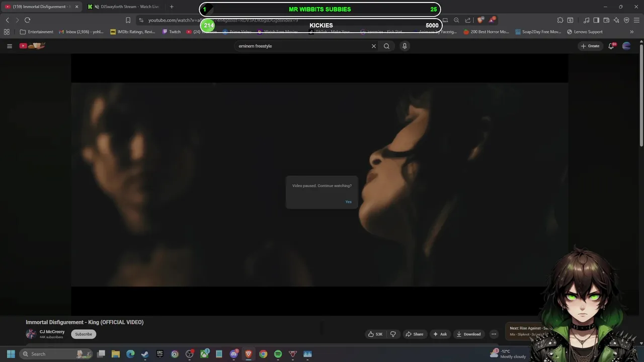The width and height of the screenshot is (644, 362).
Task: Open the Twitch bookmark
Action: point(172,32)
